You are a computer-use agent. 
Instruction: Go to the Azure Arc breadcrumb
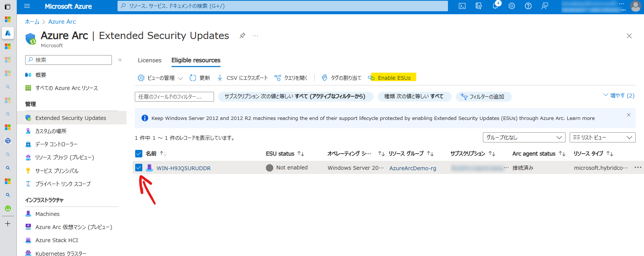click(62, 22)
